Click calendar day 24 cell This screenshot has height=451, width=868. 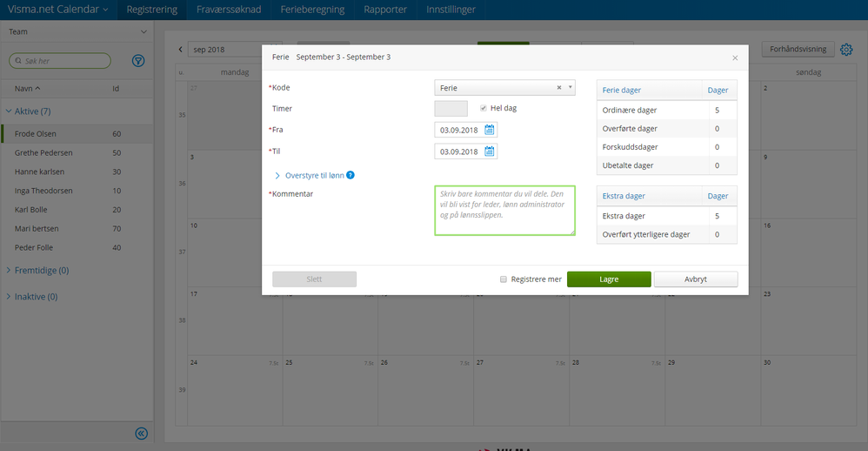coord(235,391)
